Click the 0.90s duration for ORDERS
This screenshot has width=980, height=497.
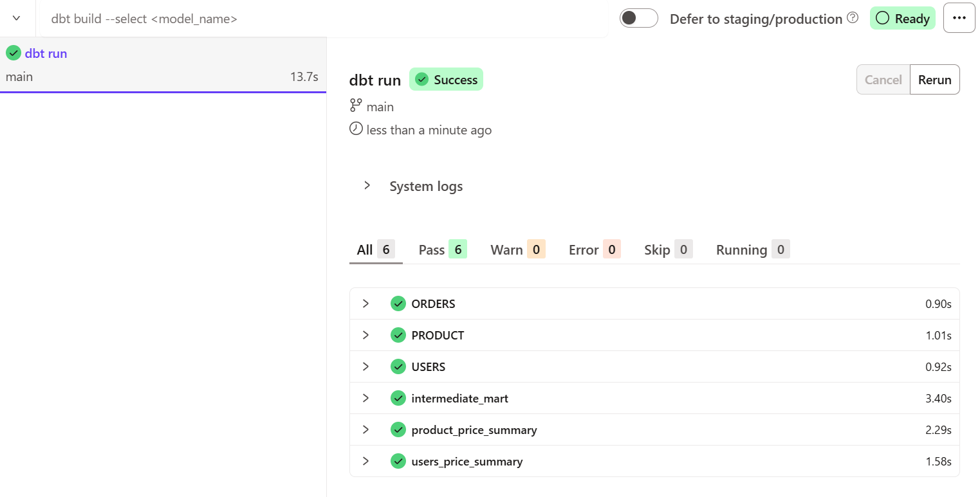938,303
